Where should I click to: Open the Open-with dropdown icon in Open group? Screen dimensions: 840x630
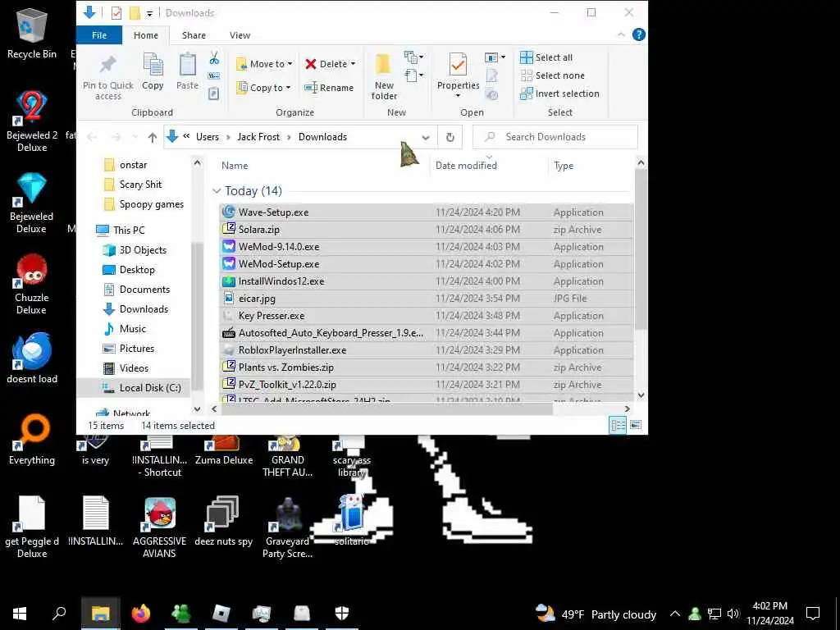(x=495, y=57)
